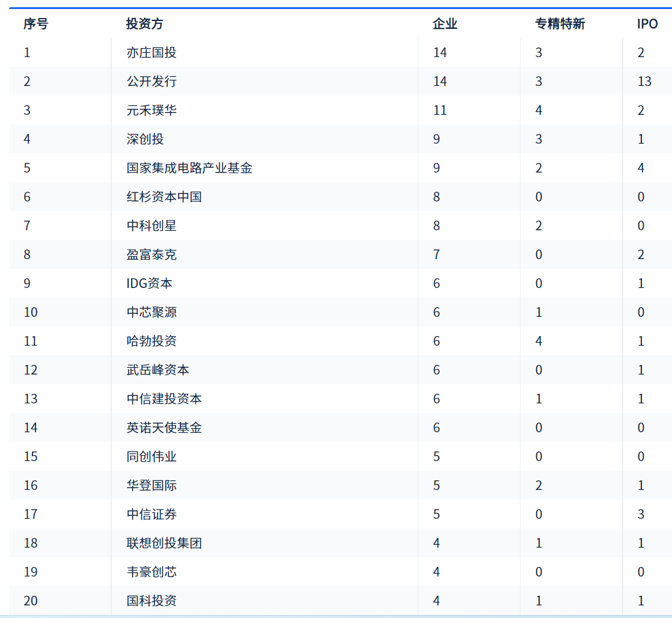Click the 投资方 column header

tap(144, 23)
